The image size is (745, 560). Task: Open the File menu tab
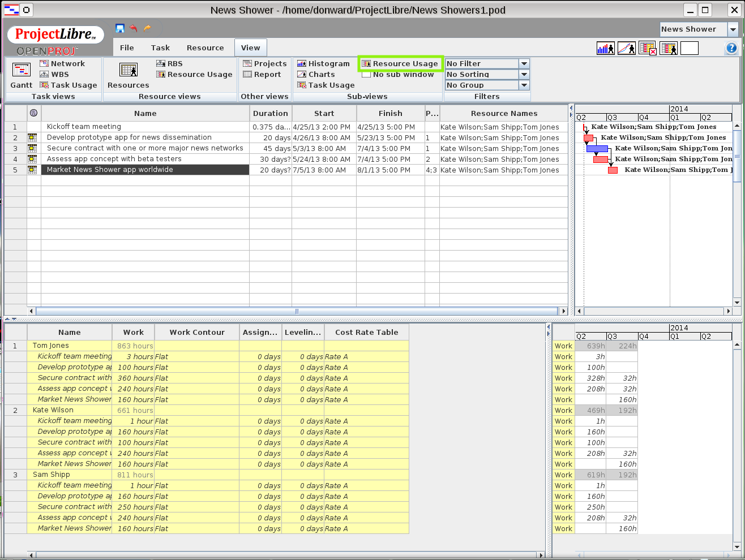tap(127, 48)
